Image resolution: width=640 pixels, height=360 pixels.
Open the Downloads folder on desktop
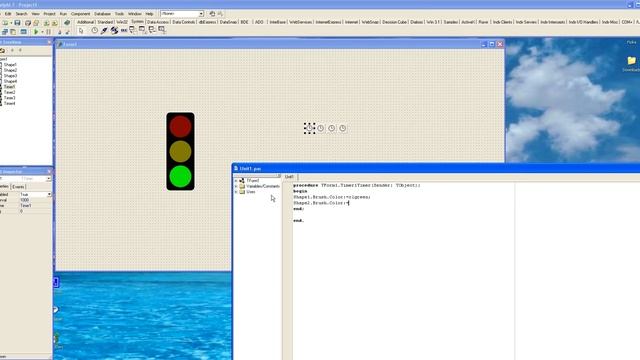(631, 64)
